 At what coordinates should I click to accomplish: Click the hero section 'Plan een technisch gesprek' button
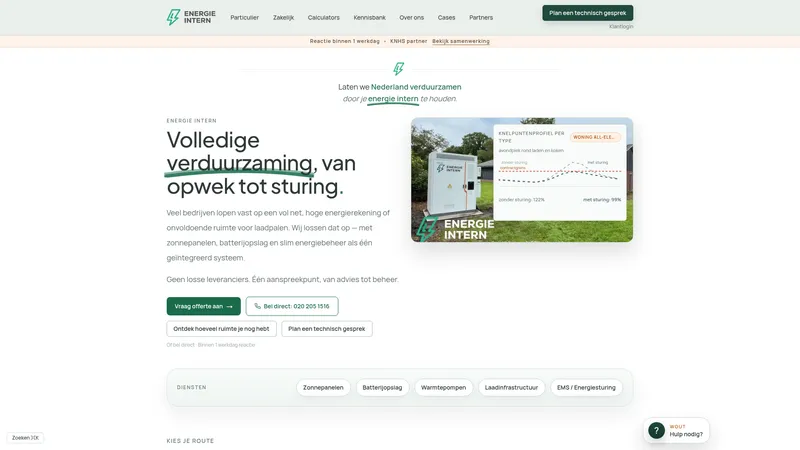[x=327, y=329]
